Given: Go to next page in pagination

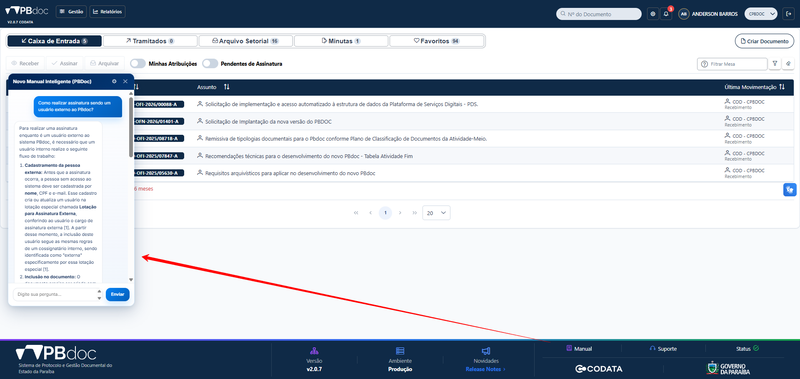Looking at the screenshot, I should click(x=400, y=213).
